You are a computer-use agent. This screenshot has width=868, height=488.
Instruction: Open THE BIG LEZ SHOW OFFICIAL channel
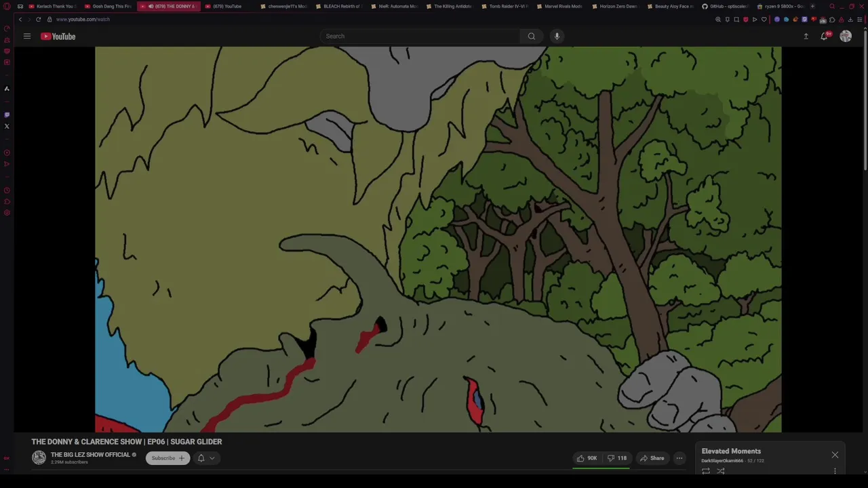90,455
